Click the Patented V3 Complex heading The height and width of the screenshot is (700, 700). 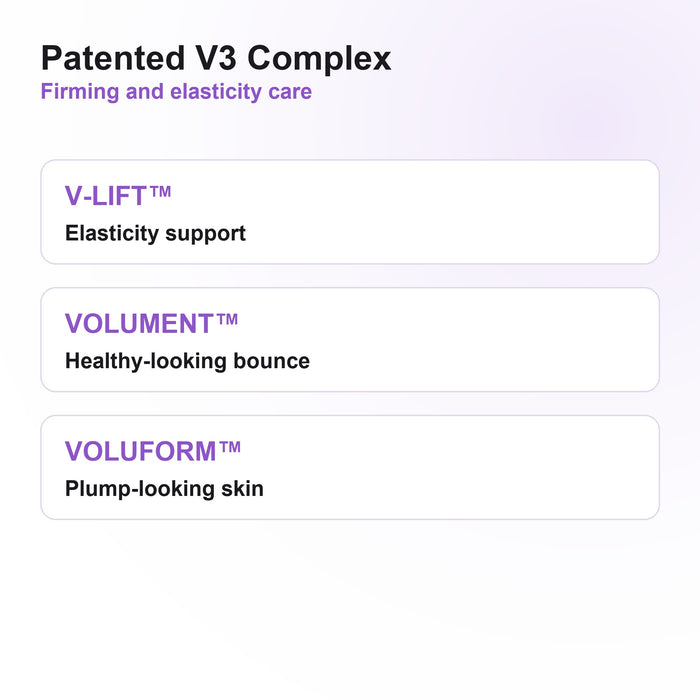(216, 59)
